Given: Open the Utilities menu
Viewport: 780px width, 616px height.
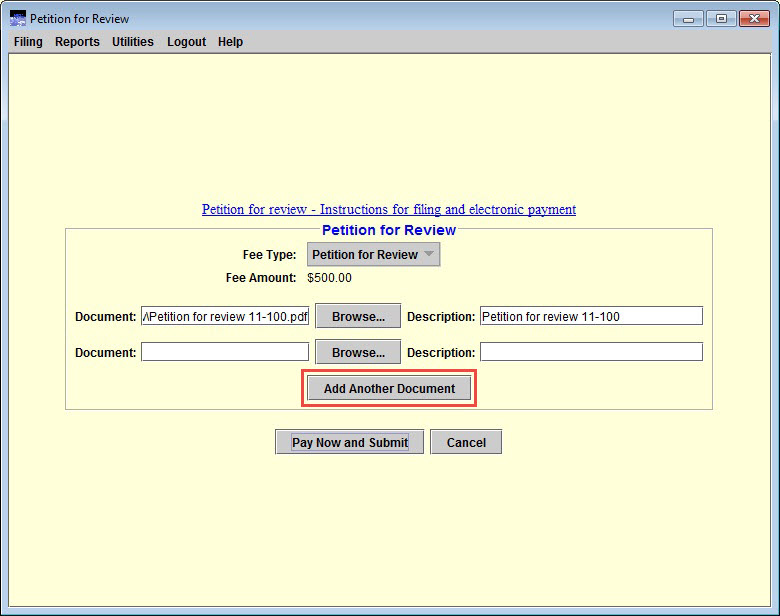Looking at the screenshot, I should point(132,42).
